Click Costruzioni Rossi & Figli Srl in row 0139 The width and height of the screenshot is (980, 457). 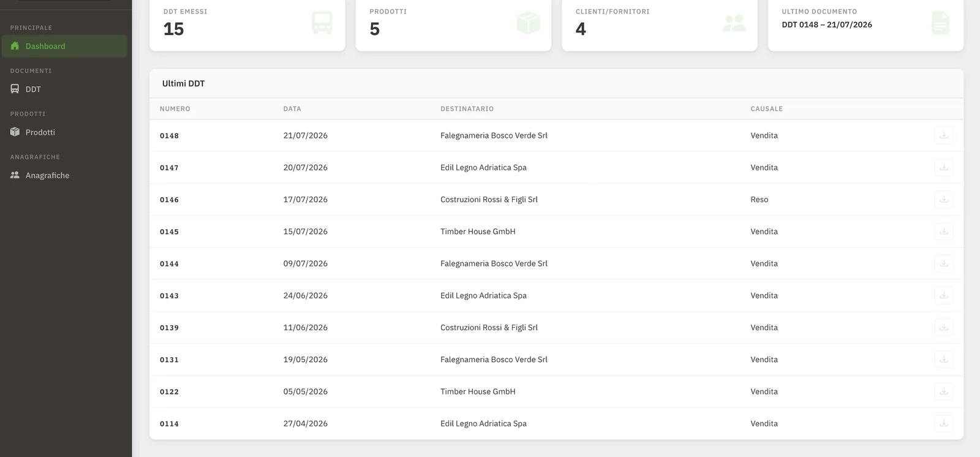pos(489,327)
